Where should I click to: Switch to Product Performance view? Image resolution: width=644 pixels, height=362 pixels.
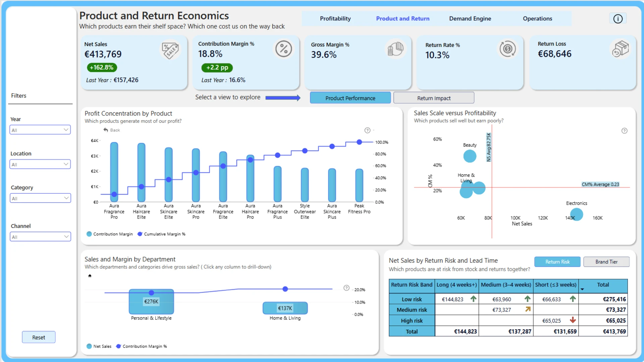pyautogui.click(x=350, y=98)
